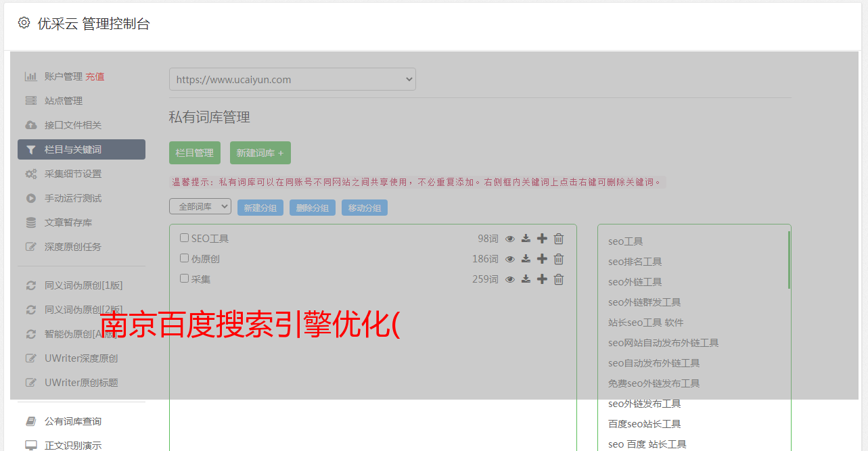
Task: Open the website URL dropdown
Action: tap(292, 79)
